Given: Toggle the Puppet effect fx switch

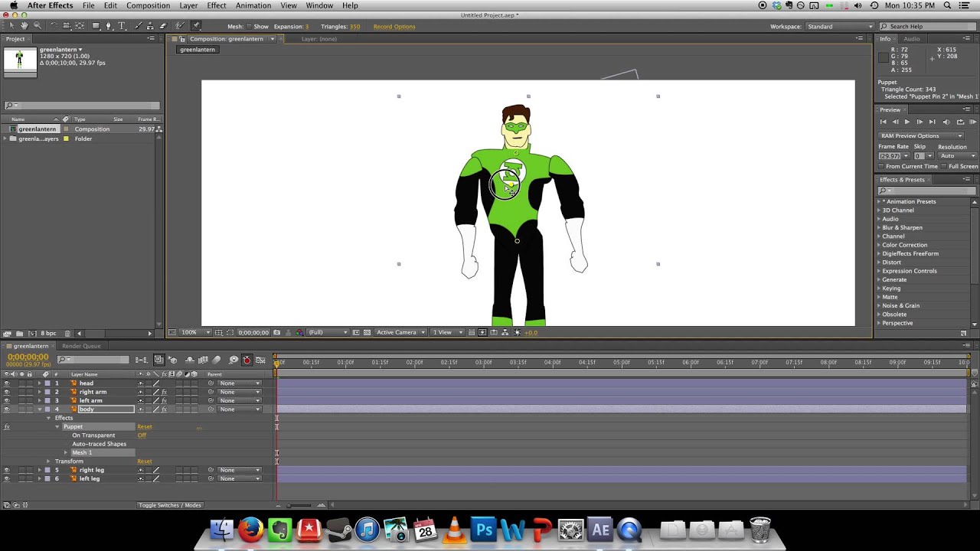Looking at the screenshot, I should click(7, 426).
